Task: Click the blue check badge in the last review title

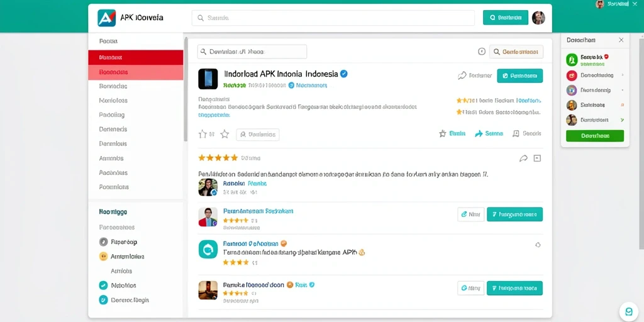Action: 312,284
